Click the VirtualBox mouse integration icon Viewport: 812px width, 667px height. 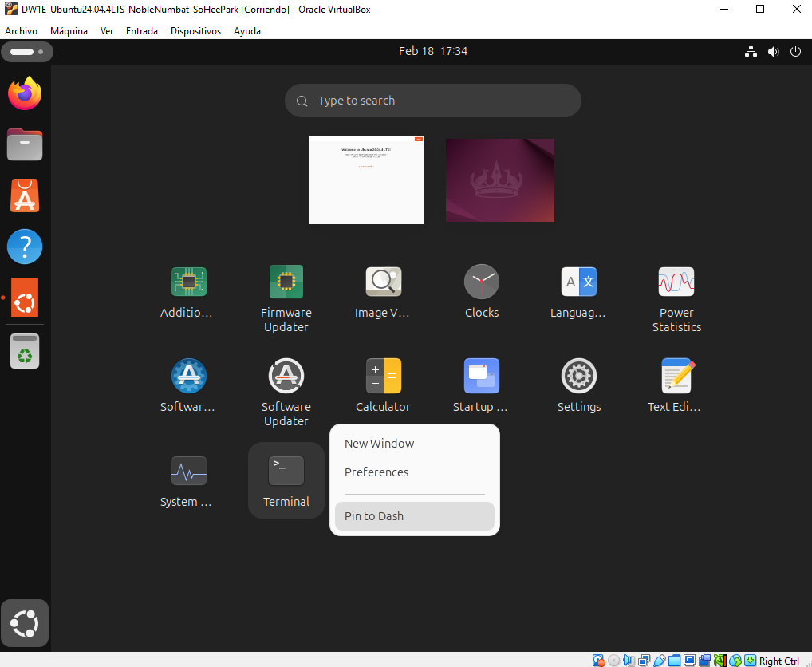(735, 661)
